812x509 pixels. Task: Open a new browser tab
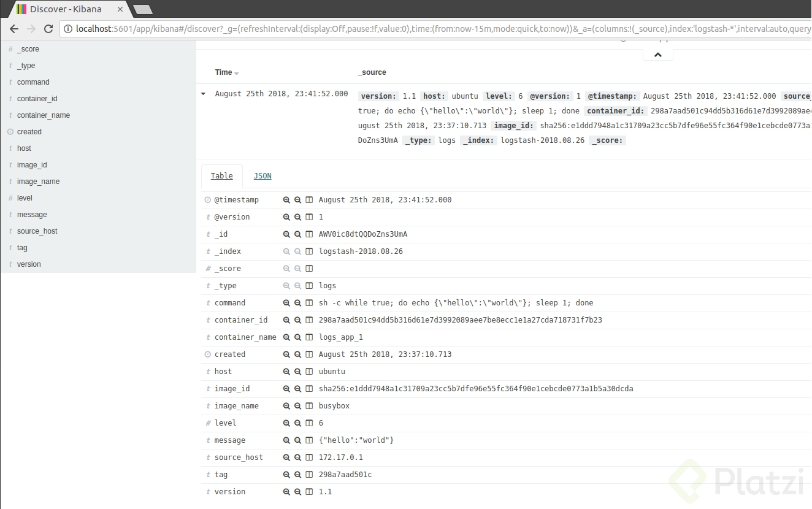coord(142,9)
